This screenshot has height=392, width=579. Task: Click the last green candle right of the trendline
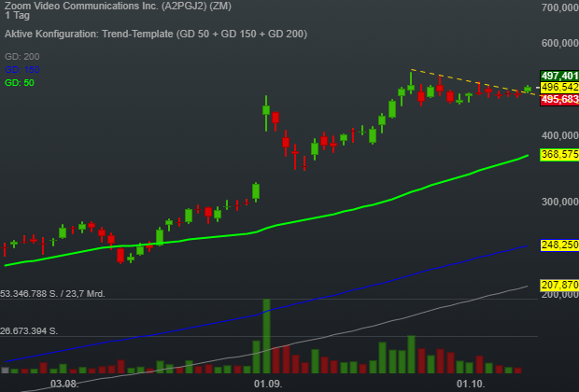click(x=528, y=89)
